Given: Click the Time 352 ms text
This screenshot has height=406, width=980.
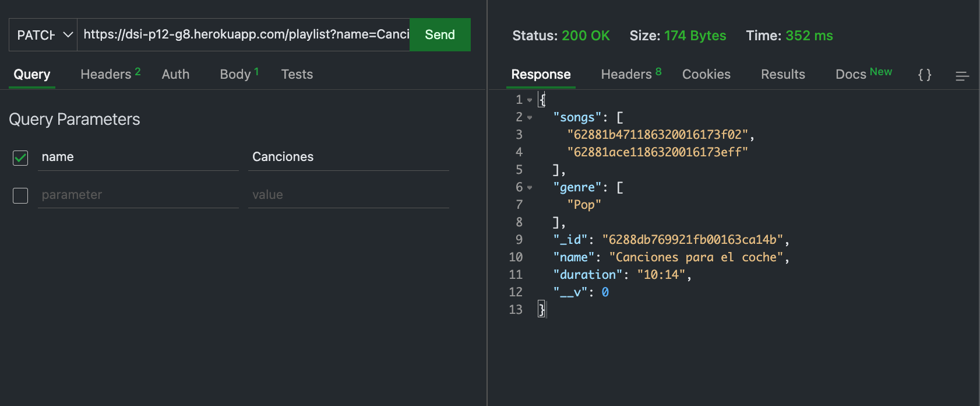Looking at the screenshot, I should coord(789,36).
